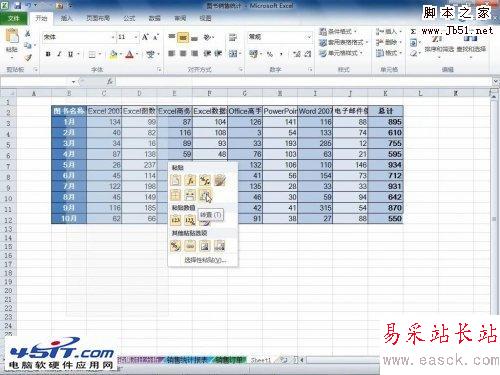Image resolution: width=500 pixels, height=375 pixels.
Task: Click the borders grid icon
Action: (x=92, y=54)
